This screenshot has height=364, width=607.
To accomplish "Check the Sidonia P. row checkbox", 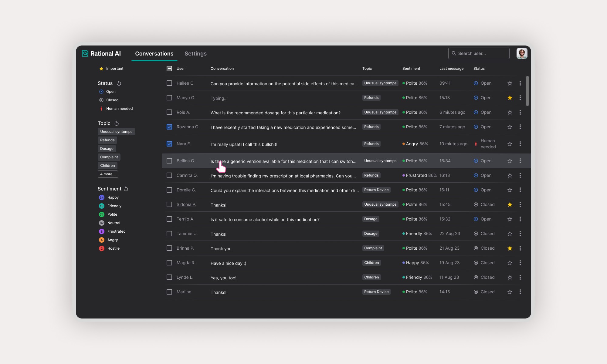I will pyautogui.click(x=169, y=204).
